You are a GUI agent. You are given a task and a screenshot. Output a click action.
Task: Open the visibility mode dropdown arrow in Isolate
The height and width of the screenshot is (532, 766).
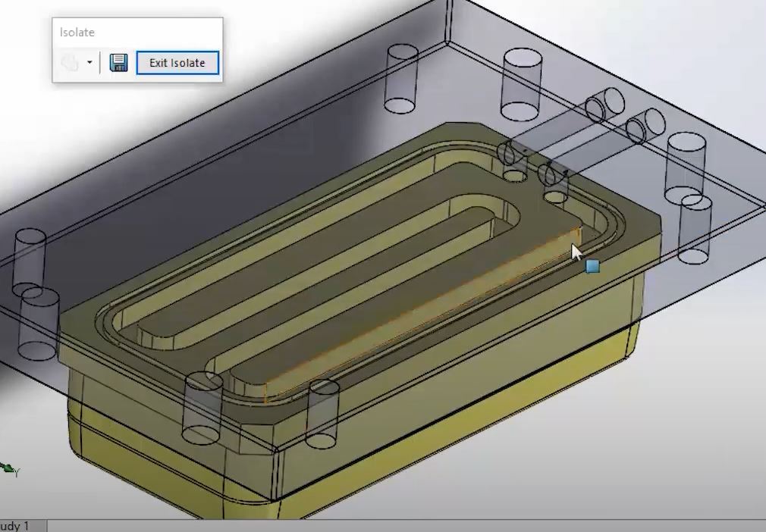coord(89,62)
